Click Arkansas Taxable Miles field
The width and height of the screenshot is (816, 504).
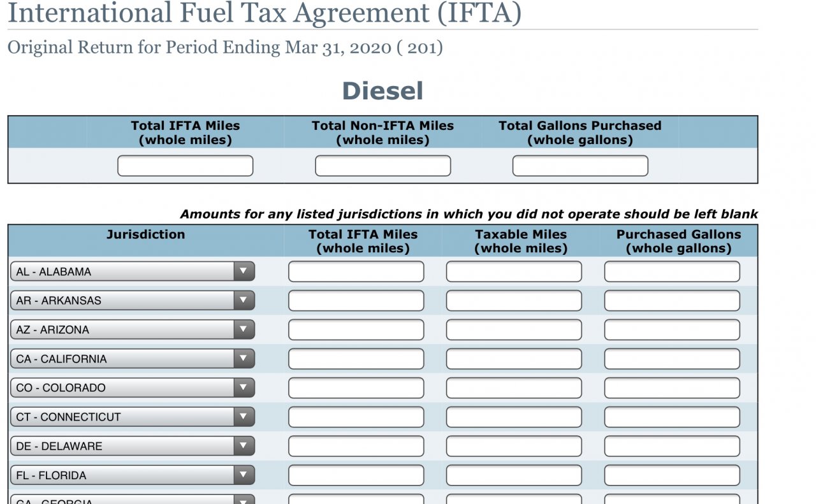(x=514, y=301)
